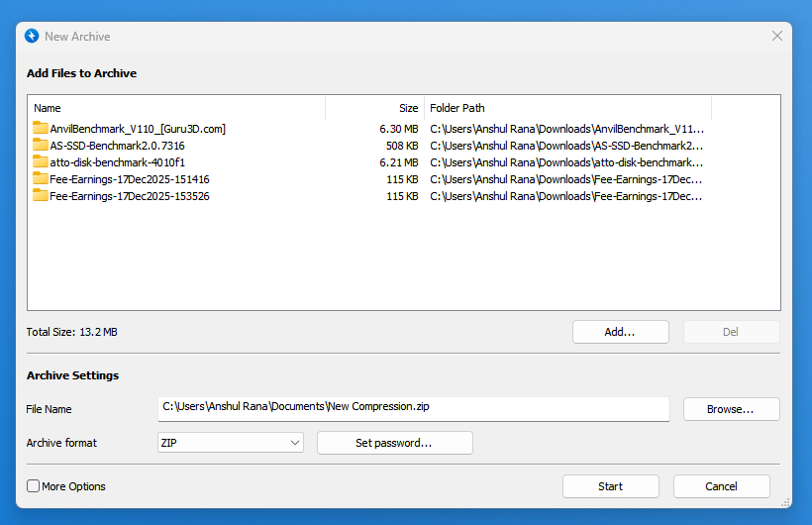Cancel the New Archive dialog
812x525 pixels.
(x=721, y=486)
